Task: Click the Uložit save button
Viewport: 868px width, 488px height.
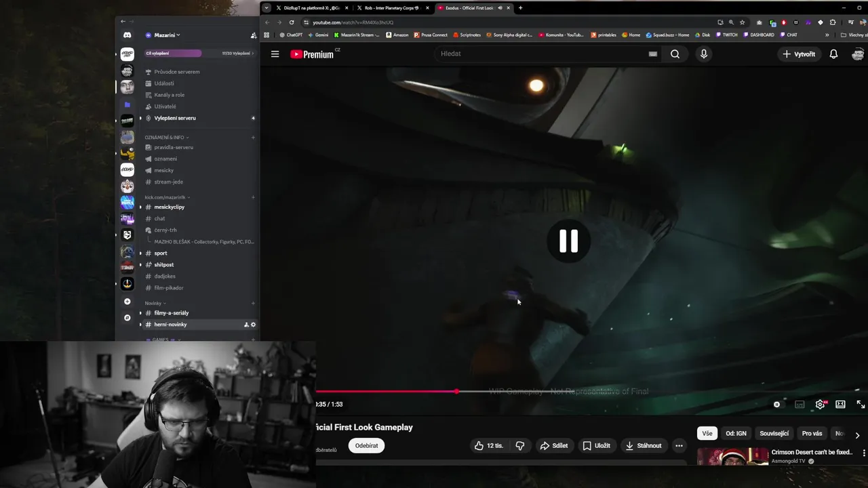Action: coord(597,445)
